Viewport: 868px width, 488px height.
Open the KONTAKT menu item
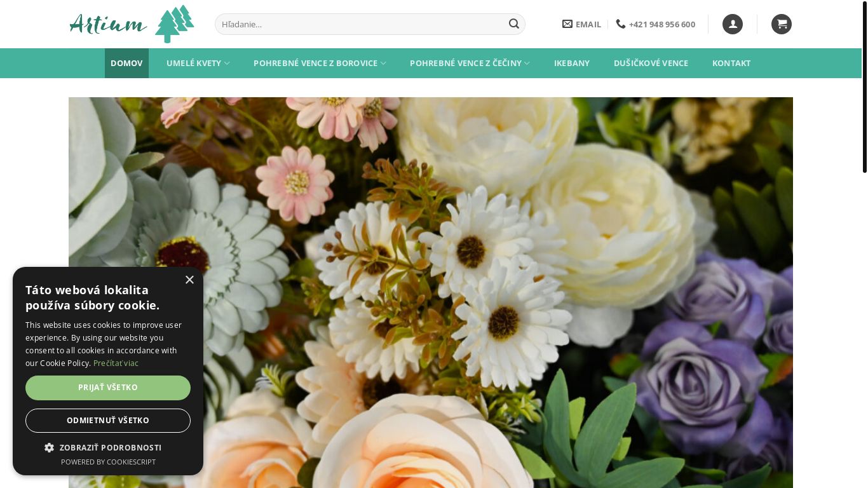click(x=731, y=63)
